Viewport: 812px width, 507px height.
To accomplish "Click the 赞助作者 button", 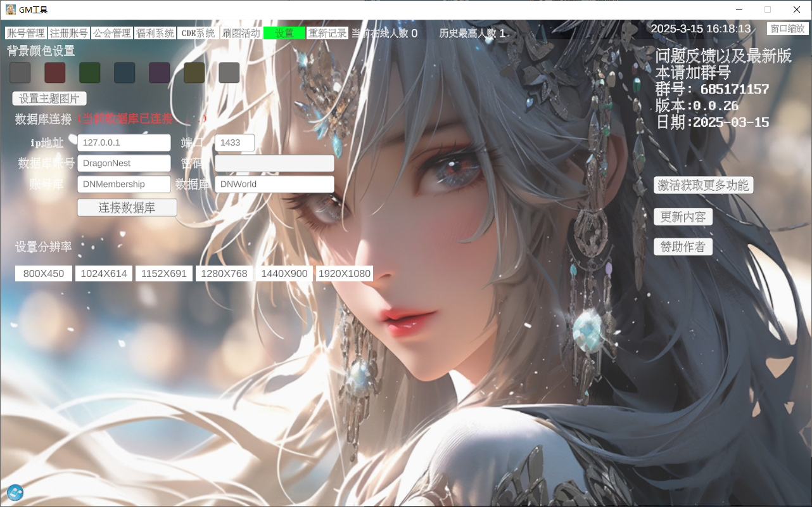I will point(683,247).
